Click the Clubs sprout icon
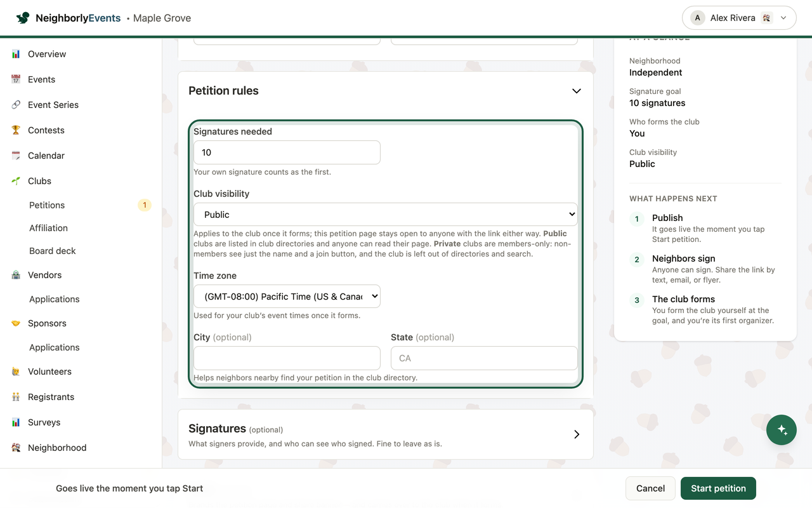Image resolution: width=812 pixels, height=508 pixels. (16, 181)
